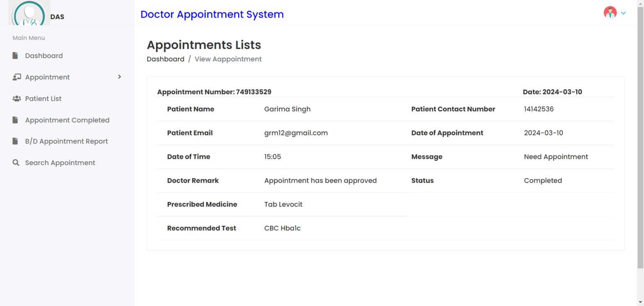
Task: Click the doctor avatar icon at top right
Action: tap(610, 12)
